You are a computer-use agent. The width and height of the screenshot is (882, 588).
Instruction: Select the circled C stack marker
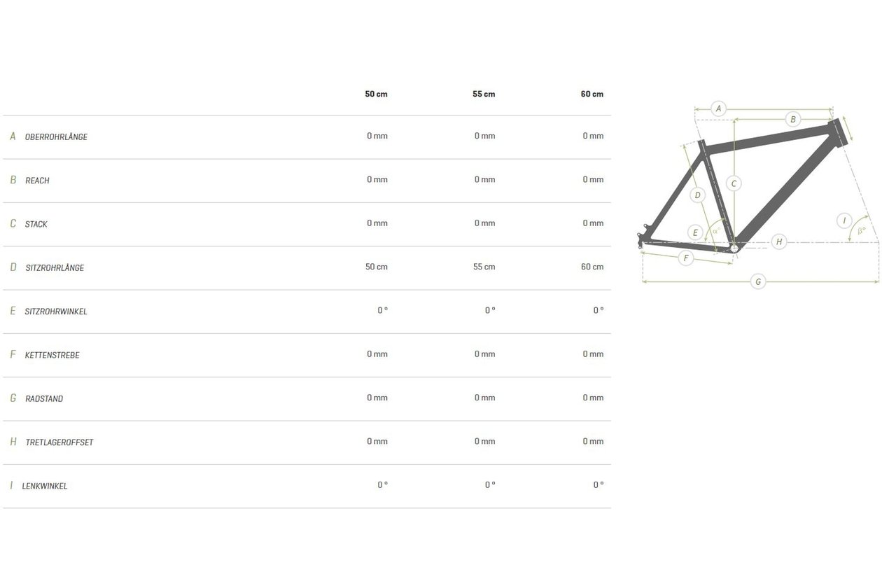click(x=734, y=183)
